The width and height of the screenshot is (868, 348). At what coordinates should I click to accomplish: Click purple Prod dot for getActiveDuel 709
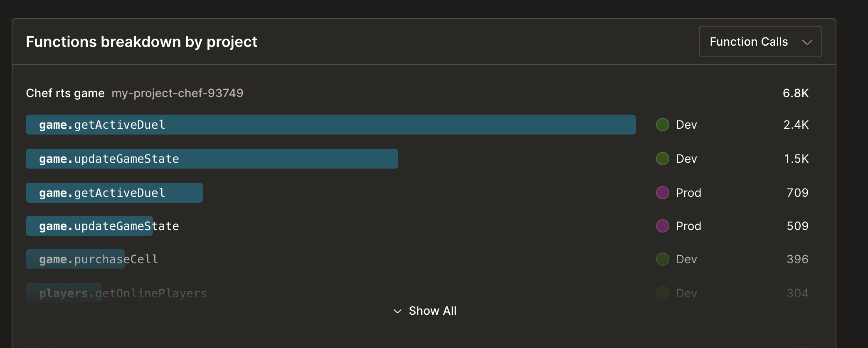(662, 193)
